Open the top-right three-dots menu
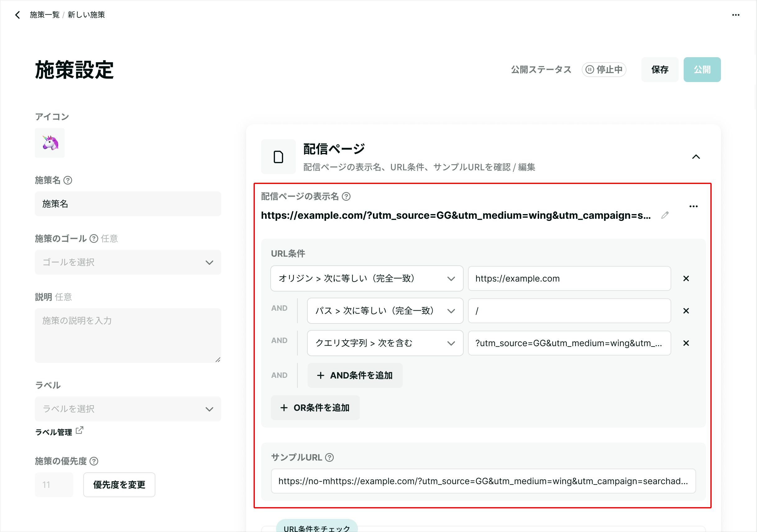This screenshot has width=757, height=532. (736, 15)
